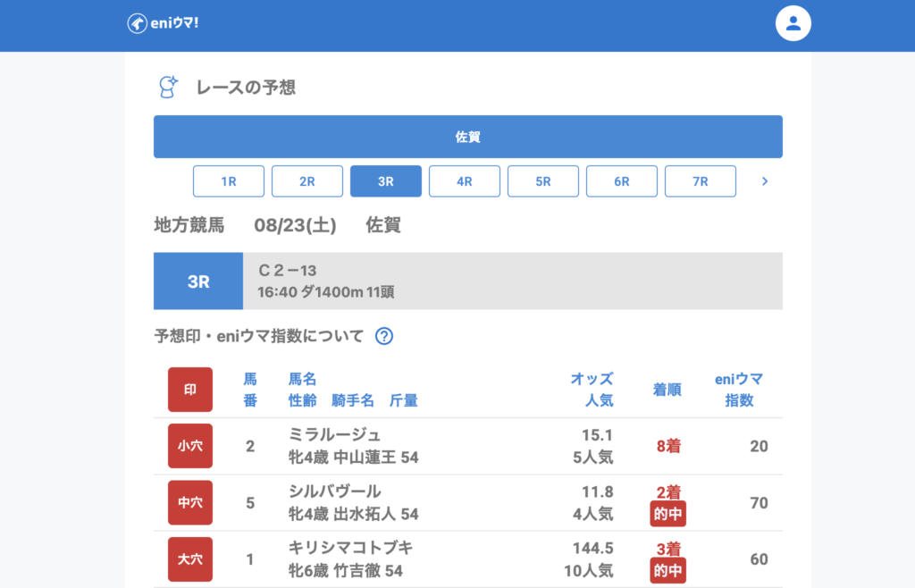Click the 佐賀 racecourse button
Screen dimensions: 915x588
[468, 137]
